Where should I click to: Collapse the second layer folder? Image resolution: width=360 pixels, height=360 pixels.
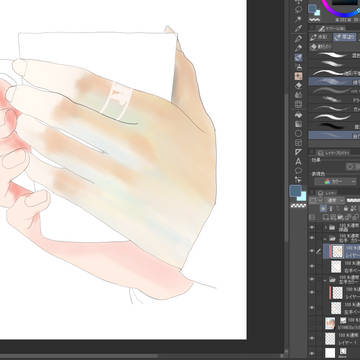(325, 238)
